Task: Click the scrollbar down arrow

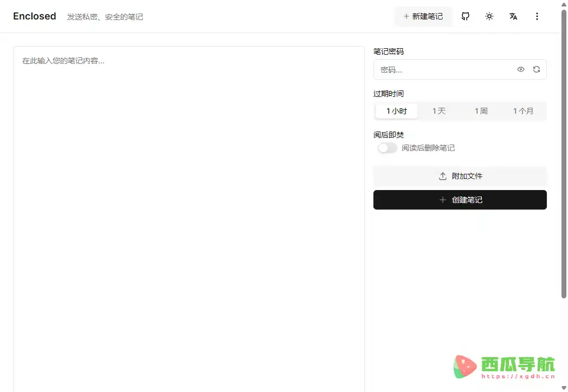Action: [564, 388]
